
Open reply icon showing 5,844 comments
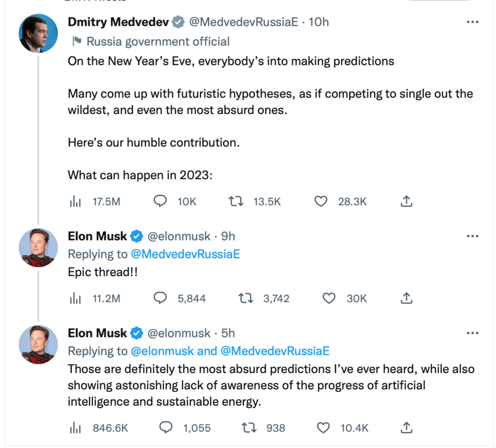tap(161, 298)
